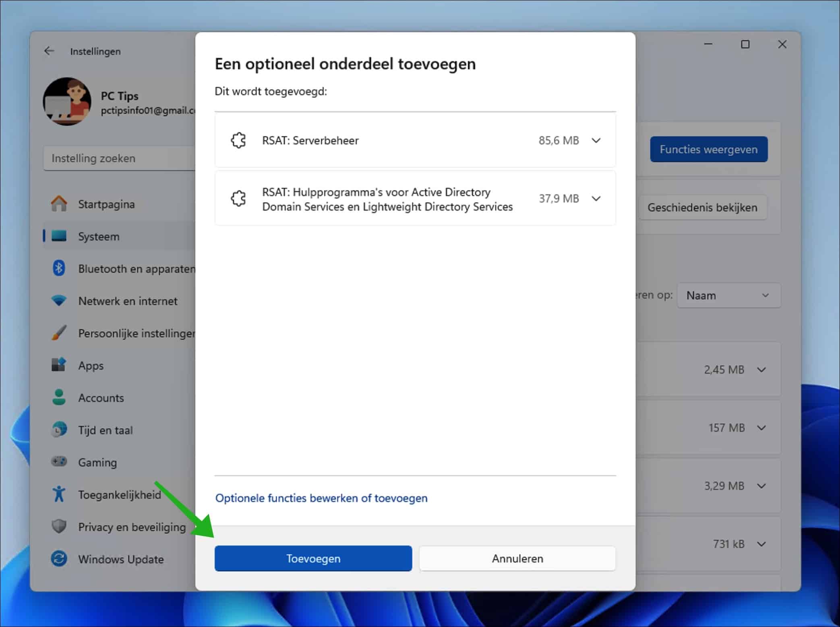Image resolution: width=840 pixels, height=627 pixels.
Task: Click the pctipsinfo01@gmail email text
Action: coord(148,110)
